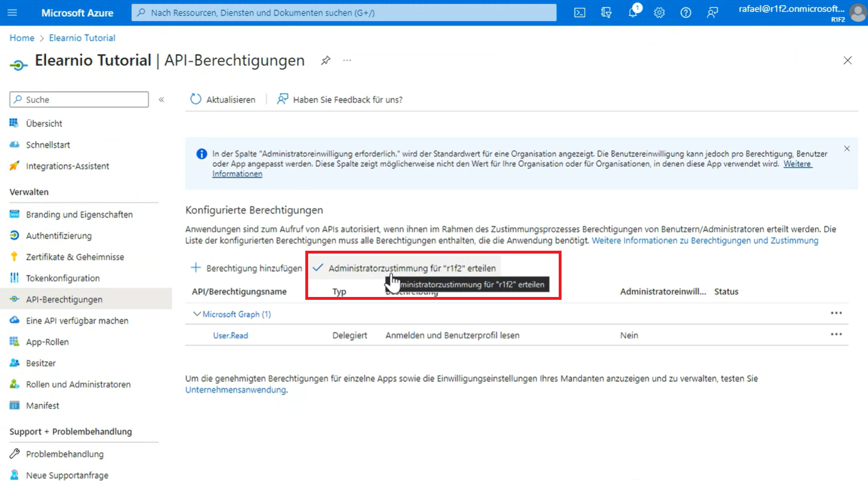The image size is (868, 486).
Task: Open Tokenkonfiguration
Action: [63, 278]
